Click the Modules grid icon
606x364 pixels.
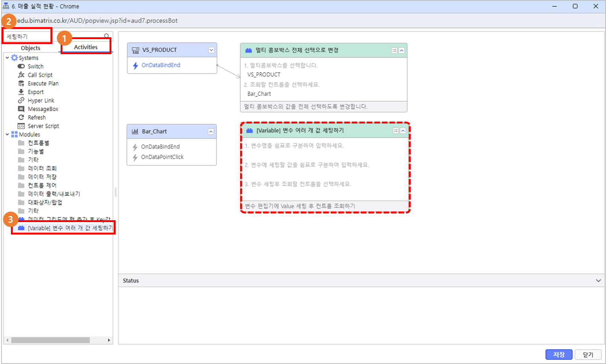pyautogui.click(x=14, y=134)
